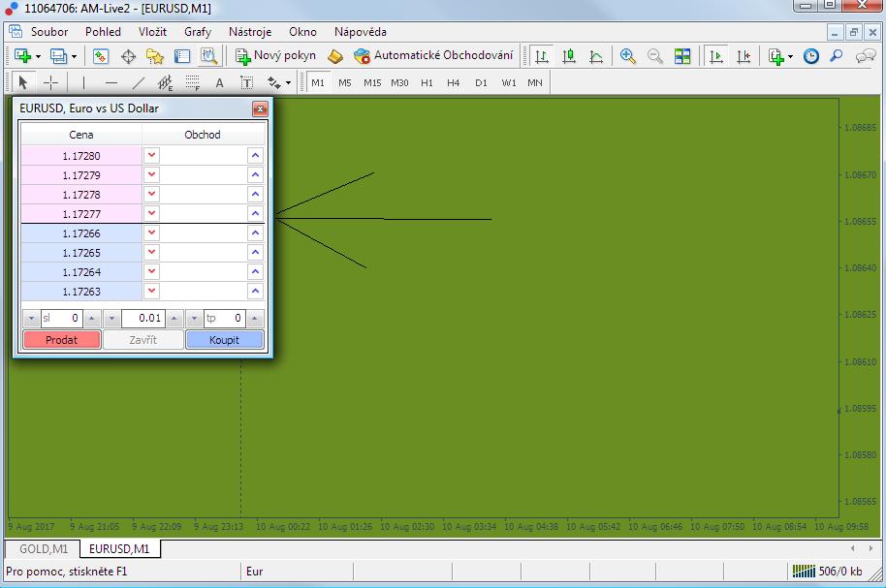Open the Grafy menu
The image size is (886, 588).
point(198,32)
